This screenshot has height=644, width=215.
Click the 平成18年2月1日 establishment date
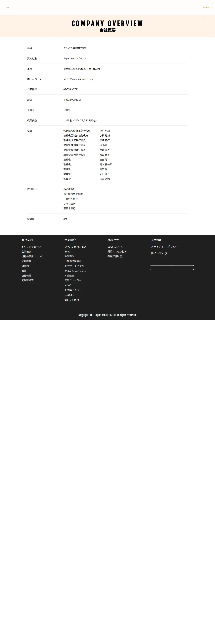coord(72,100)
